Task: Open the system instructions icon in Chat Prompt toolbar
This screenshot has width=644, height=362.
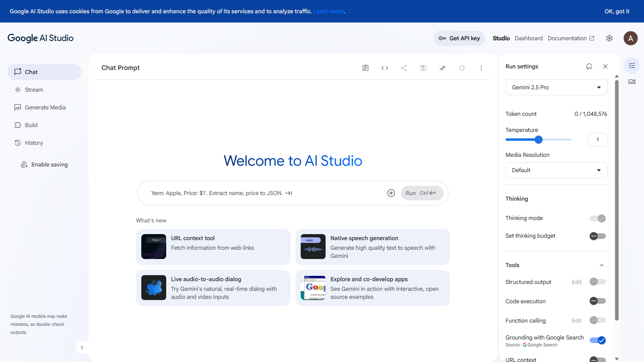Action: click(x=365, y=68)
